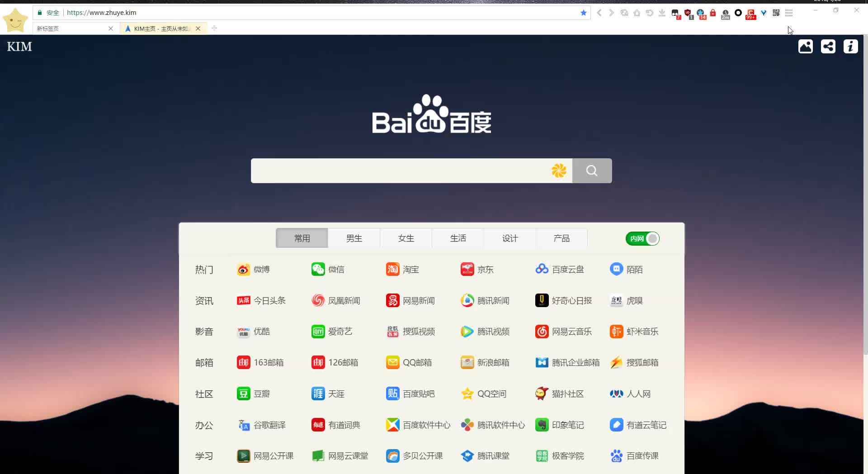The height and width of the screenshot is (474, 868).
Task: Open the 爱奇艺 link
Action: click(332, 332)
